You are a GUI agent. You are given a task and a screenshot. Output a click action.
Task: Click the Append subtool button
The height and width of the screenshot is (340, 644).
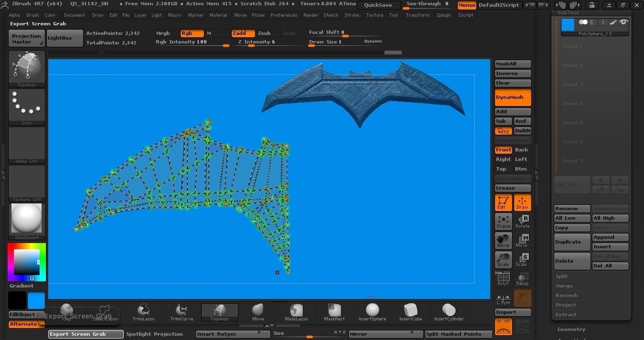coord(611,237)
